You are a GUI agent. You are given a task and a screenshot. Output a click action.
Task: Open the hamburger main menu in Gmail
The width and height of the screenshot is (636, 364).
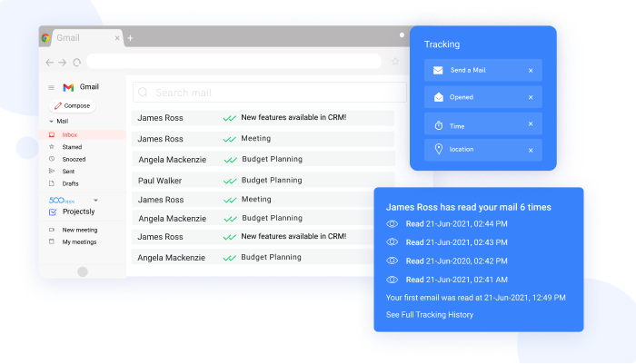tap(51, 87)
